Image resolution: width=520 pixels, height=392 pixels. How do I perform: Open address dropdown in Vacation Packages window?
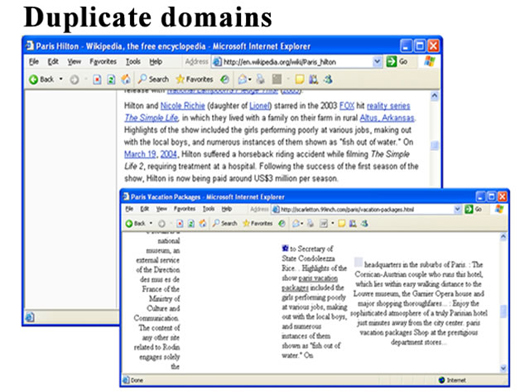point(457,209)
